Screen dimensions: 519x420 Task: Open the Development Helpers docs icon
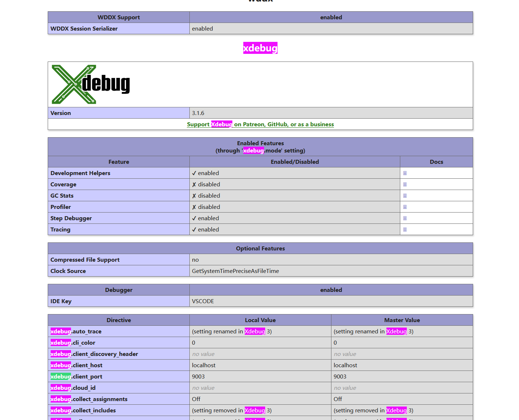(405, 173)
